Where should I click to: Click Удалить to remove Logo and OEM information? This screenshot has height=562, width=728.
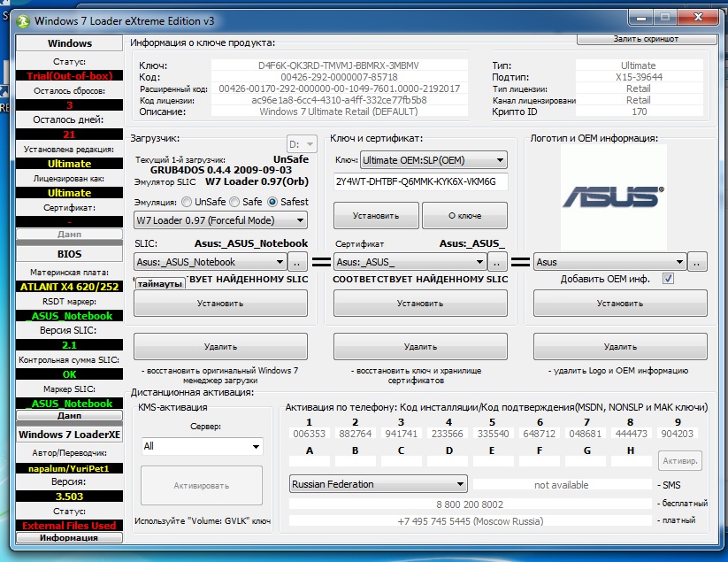coord(620,346)
